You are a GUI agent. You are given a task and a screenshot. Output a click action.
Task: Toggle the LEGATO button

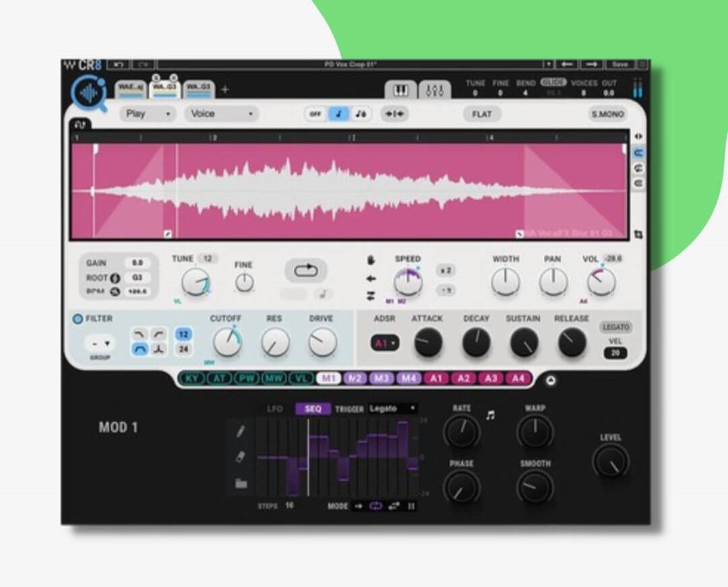pos(615,327)
